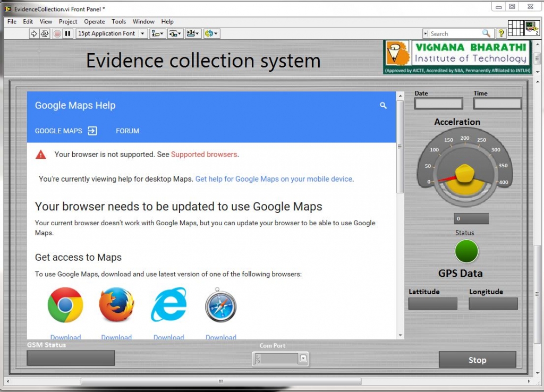
Task: Open the Tools menu
Action: (119, 22)
